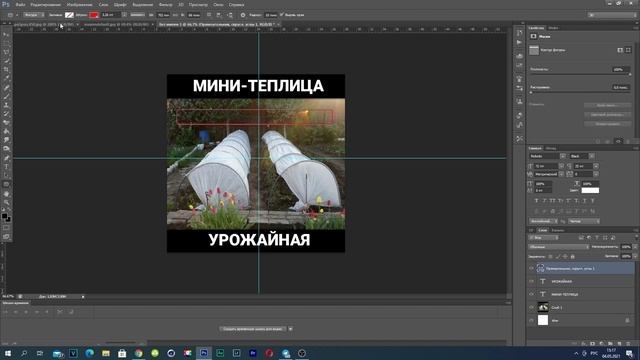Screen dimensions: 640x360
Task: Open the Photoshop app in Windows taskbar
Action: (x=204, y=353)
